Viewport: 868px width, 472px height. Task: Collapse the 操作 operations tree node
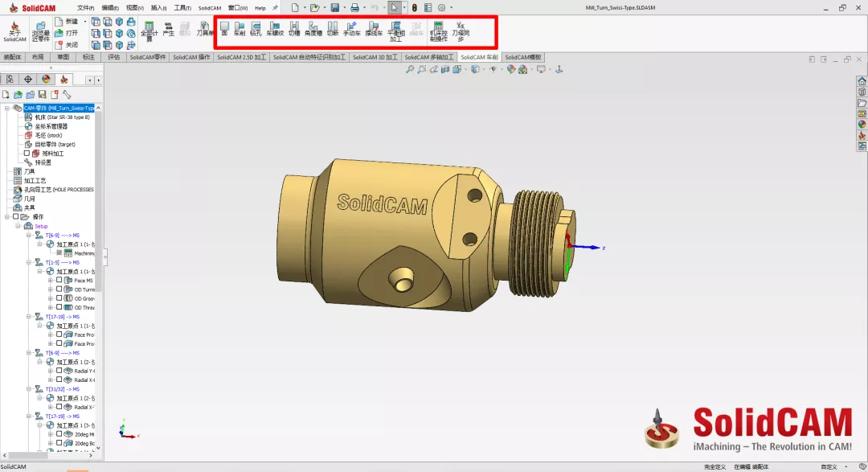6,216
